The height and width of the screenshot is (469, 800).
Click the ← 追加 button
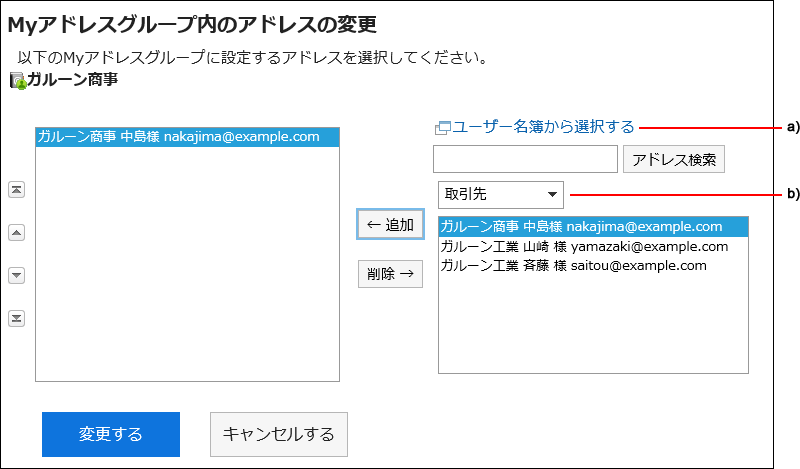pyautogui.click(x=390, y=225)
